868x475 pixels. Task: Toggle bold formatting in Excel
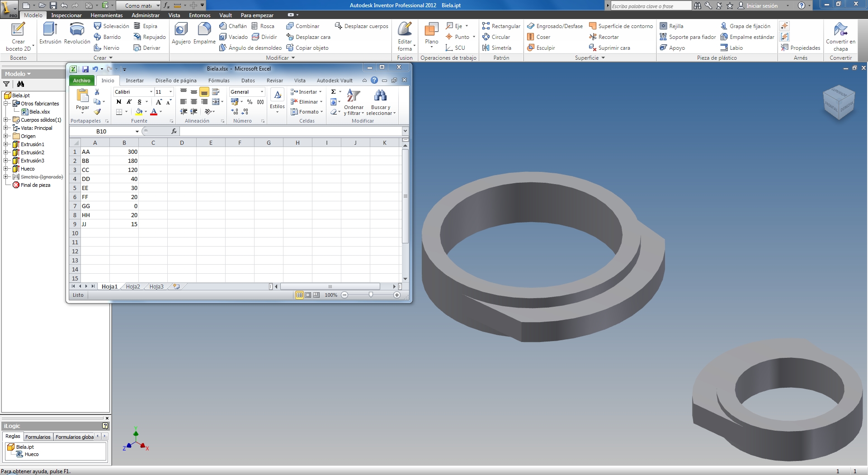(119, 102)
